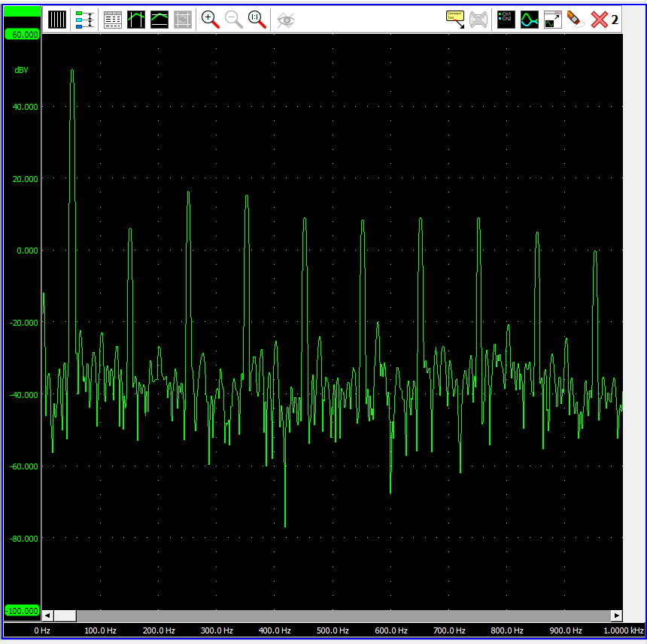
Task: Toggle the crossed-out eye visibility icon
Action: 286,20
